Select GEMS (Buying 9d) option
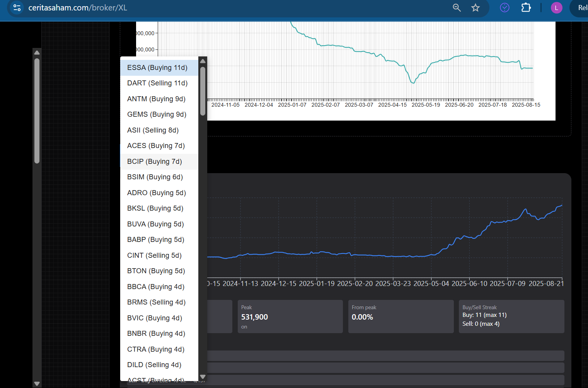Screen dimensions: 588x388 point(159,114)
